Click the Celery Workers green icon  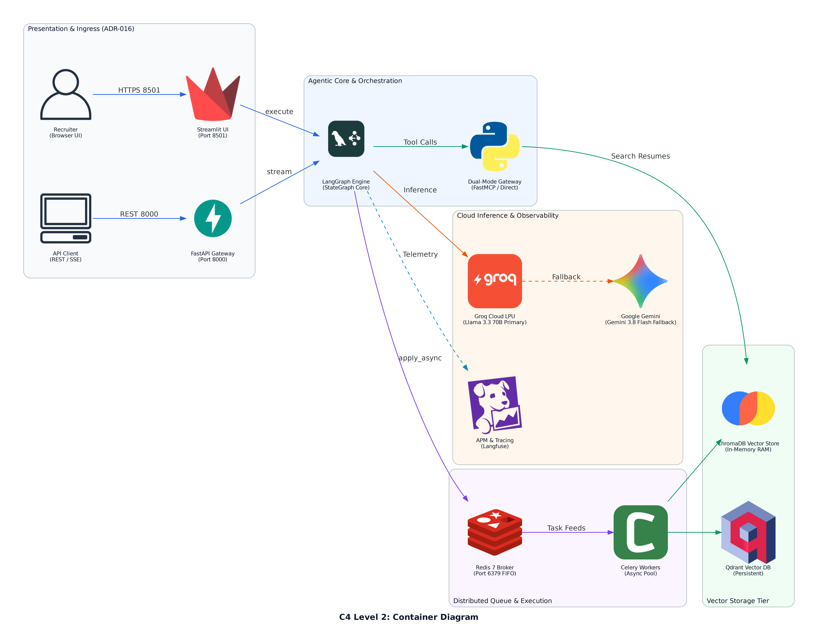click(x=640, y=532)
